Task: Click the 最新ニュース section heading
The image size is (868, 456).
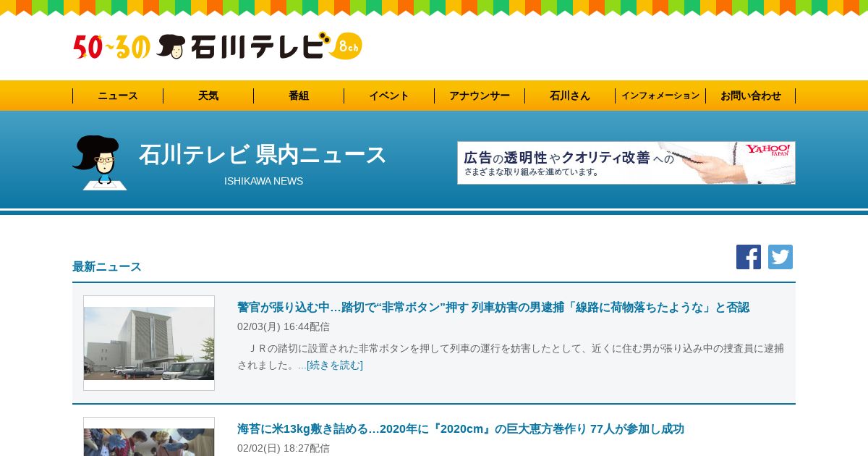Action: tap(107, 266)
